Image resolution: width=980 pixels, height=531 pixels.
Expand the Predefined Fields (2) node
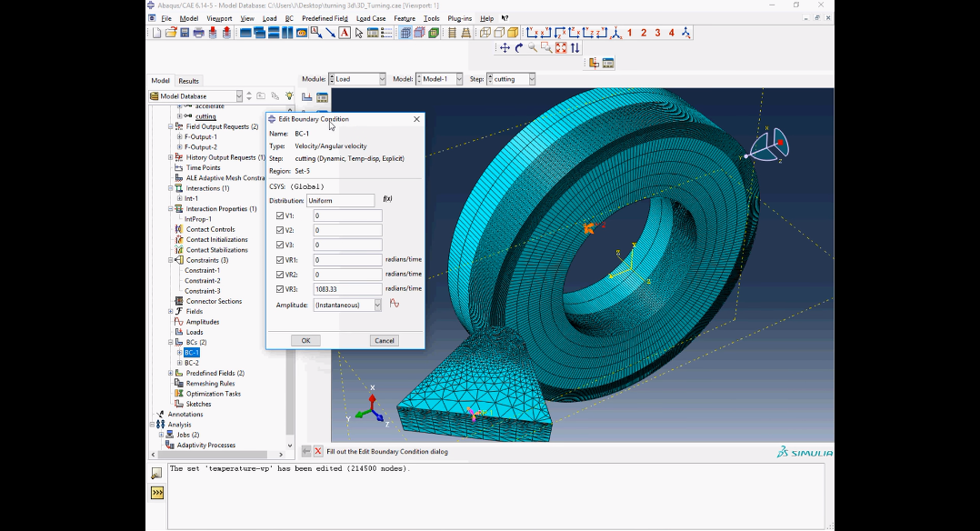coord(171,373)
